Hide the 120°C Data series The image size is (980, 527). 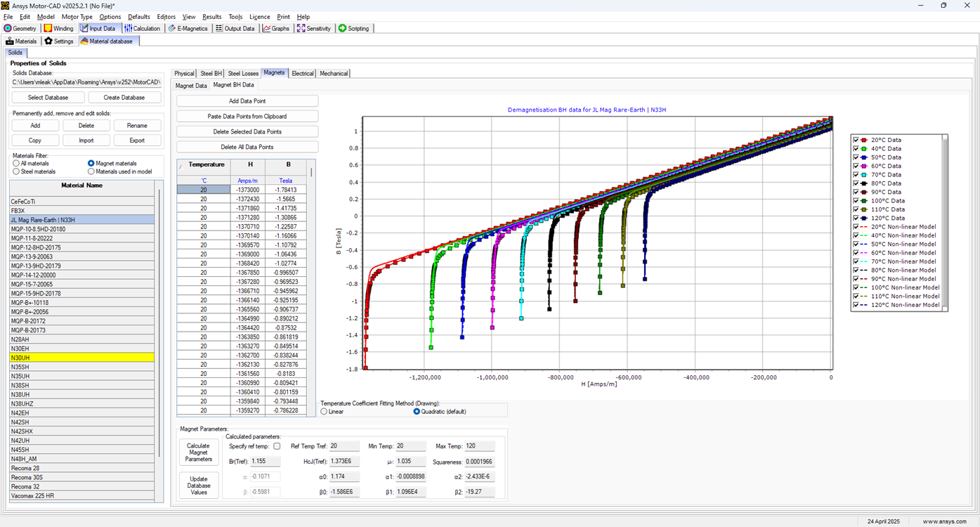coord(856,218)
